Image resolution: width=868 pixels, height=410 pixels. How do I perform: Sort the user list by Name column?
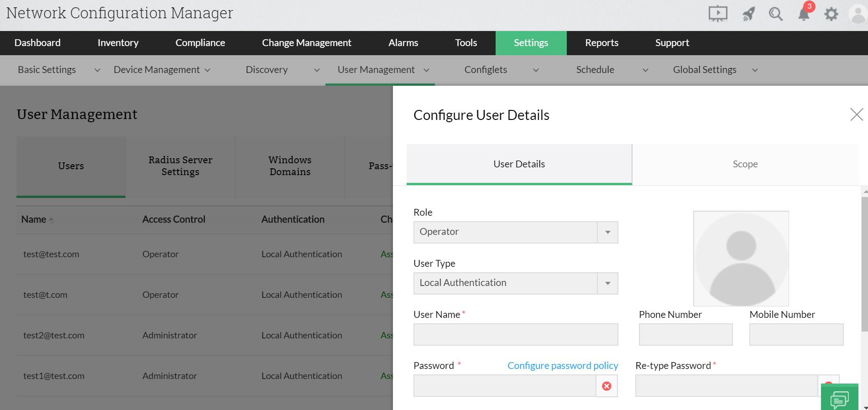pyautogui.click(x=34, y=219)
